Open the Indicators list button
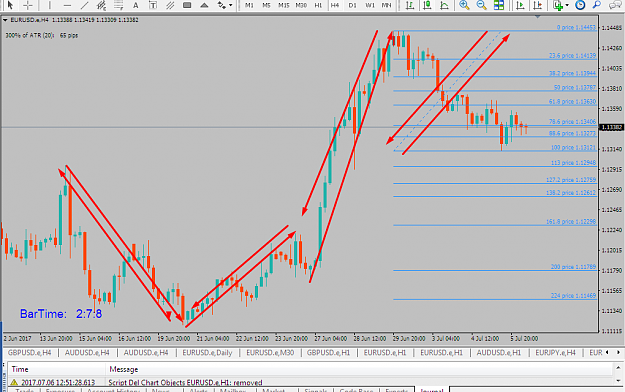 (x=558, y=5)
